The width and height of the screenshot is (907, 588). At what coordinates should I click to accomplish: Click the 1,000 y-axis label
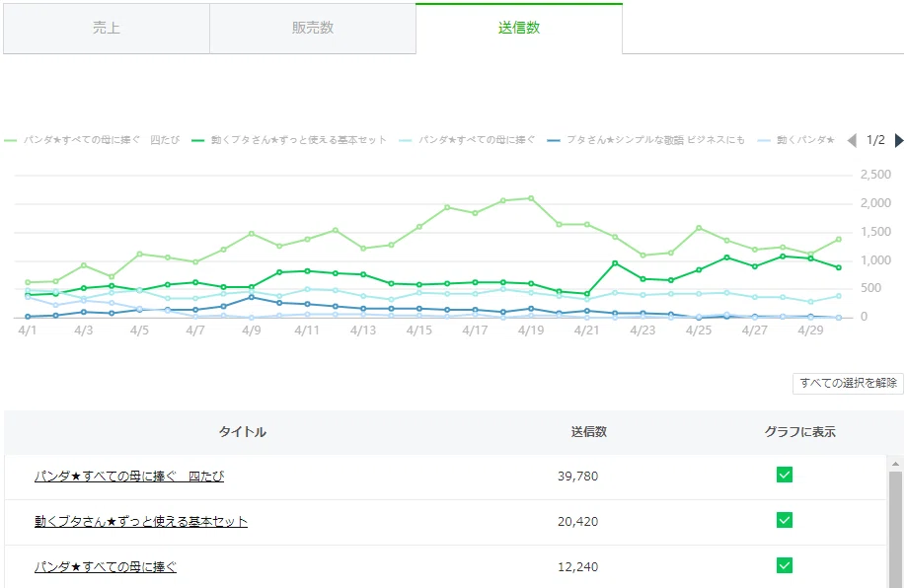click(875, 260)
